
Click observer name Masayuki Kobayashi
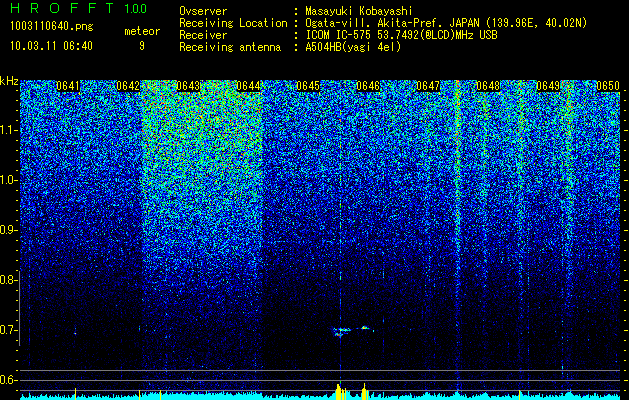359,11
